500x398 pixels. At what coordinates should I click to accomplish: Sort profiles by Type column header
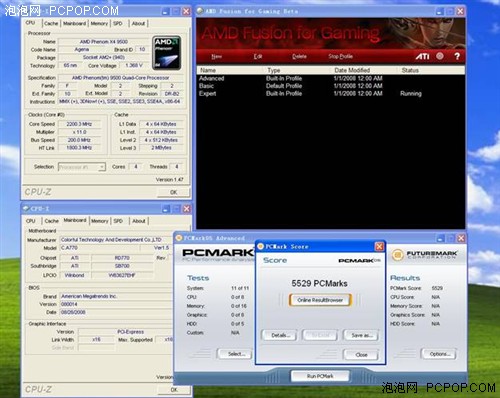298,70
